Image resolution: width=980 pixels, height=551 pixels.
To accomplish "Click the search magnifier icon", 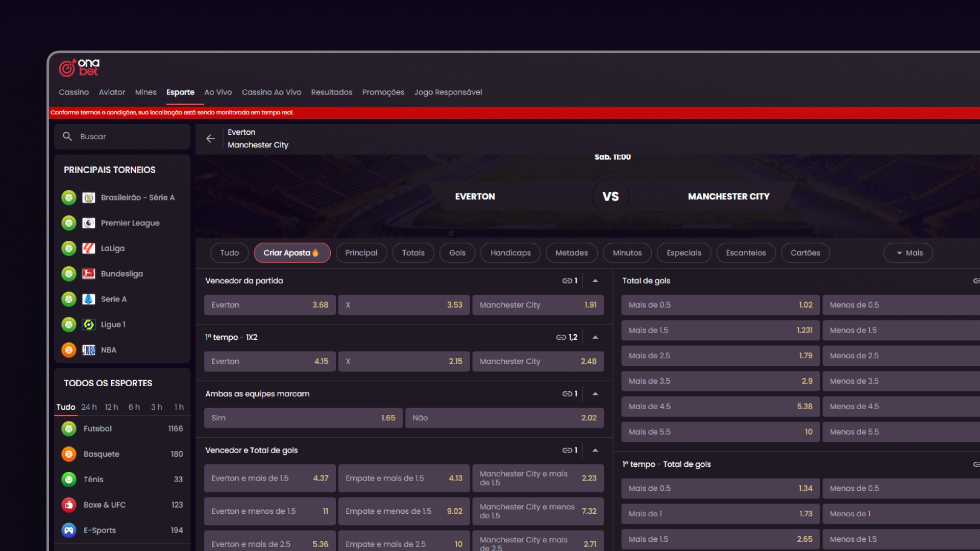I will 67,136.
